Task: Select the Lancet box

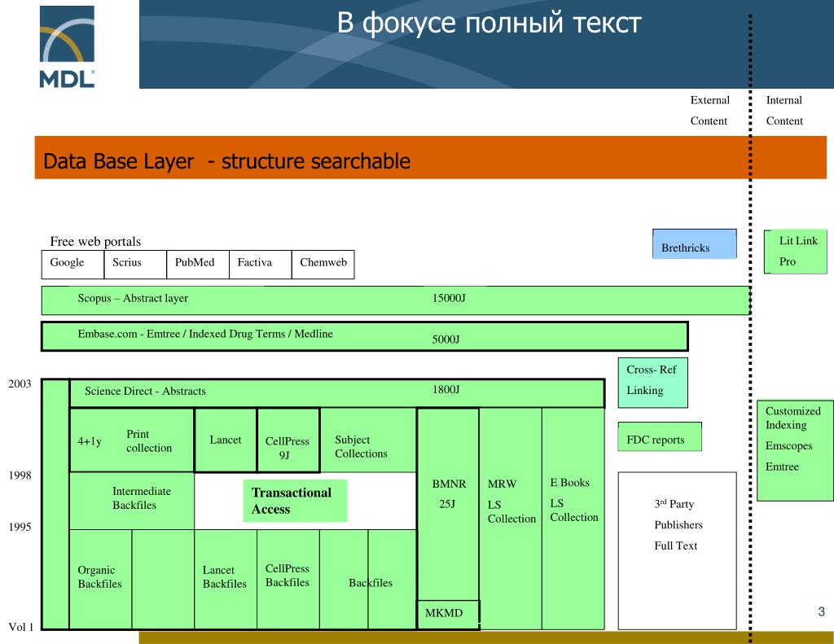Action: tap(226, 440)
